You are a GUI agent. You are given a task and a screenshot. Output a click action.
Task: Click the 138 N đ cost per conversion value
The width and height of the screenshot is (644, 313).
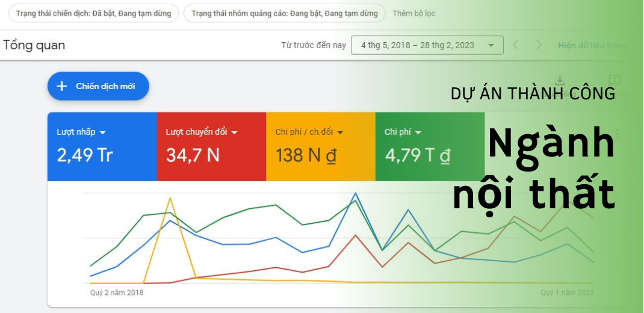click(306, 155)
